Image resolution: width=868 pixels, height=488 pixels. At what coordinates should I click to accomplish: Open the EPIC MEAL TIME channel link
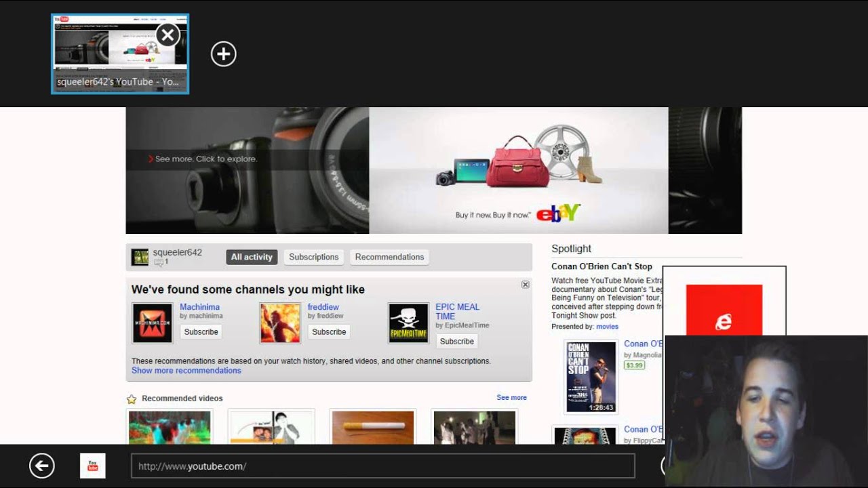coord(457,312)
